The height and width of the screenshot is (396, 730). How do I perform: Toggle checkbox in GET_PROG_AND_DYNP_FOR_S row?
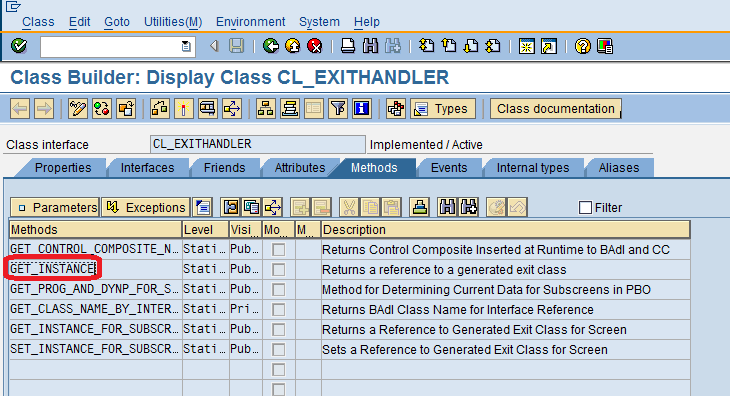coord(278,290)
